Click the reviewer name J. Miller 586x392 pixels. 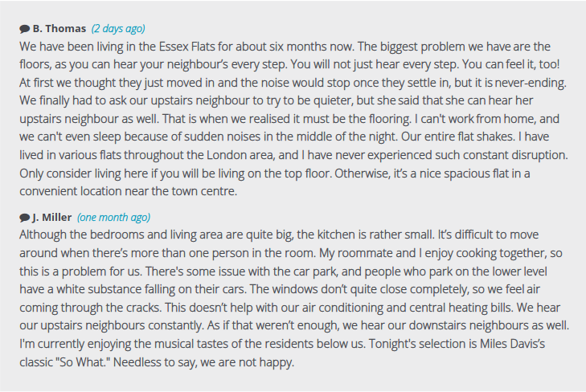52,218
